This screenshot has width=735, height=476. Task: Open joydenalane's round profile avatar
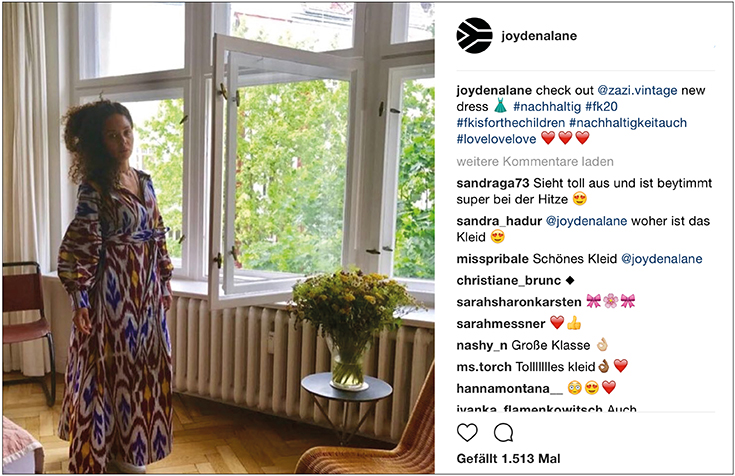point(474,36)
